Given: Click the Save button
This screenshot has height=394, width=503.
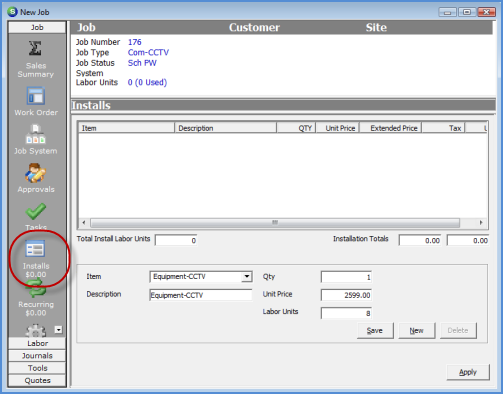Looking at the screenshot, I should point(375,330).
